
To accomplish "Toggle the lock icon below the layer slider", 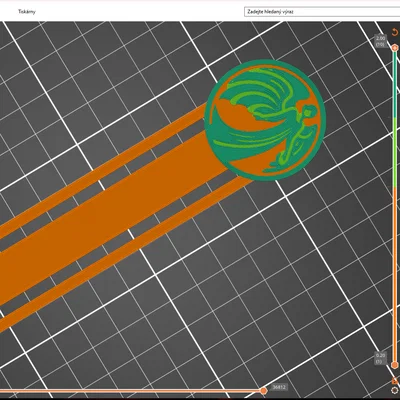I will [395, 380].
